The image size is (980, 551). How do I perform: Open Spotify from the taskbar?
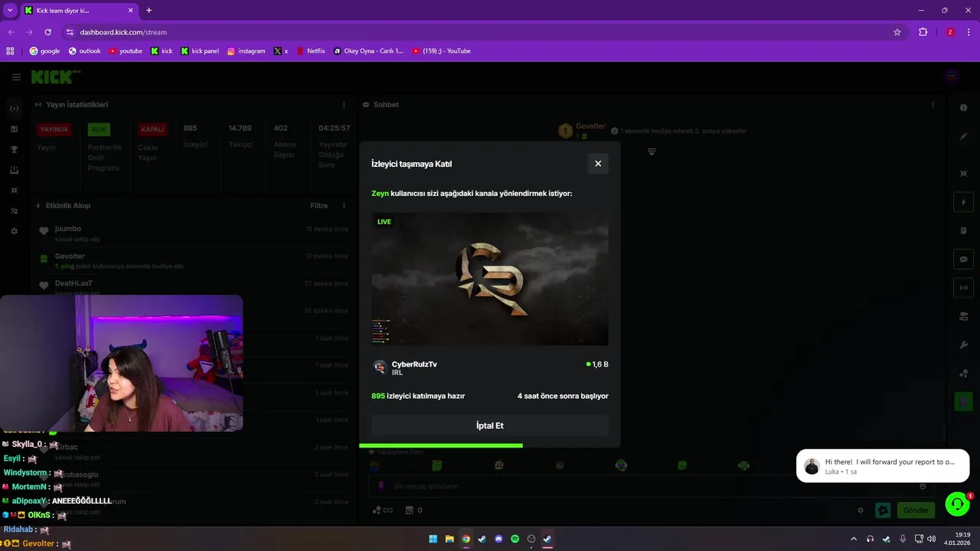click(x=514, y=539)
